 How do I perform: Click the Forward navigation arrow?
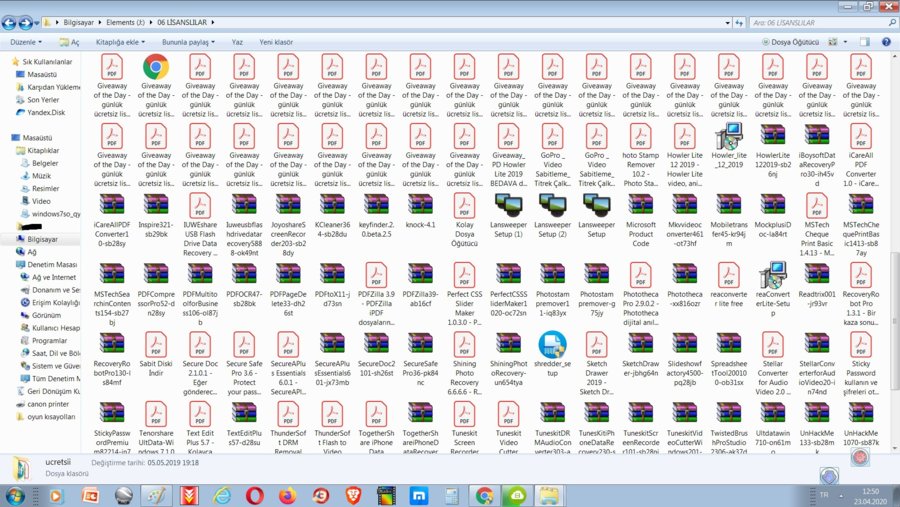[25, 23]
